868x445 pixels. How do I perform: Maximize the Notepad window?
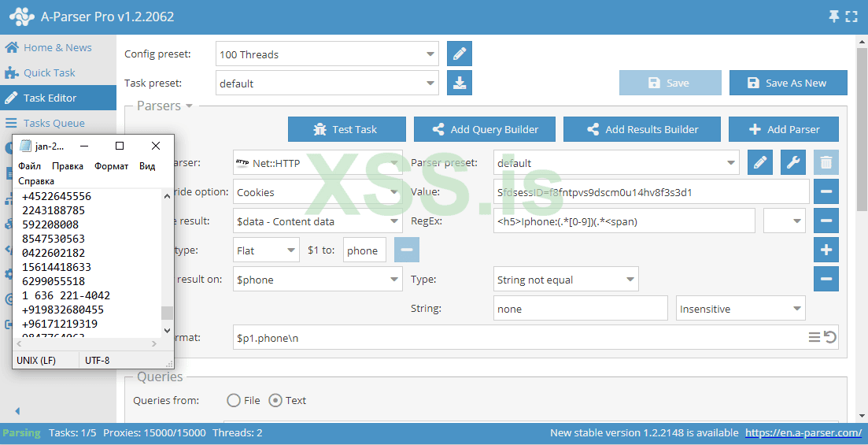[120, 146]
